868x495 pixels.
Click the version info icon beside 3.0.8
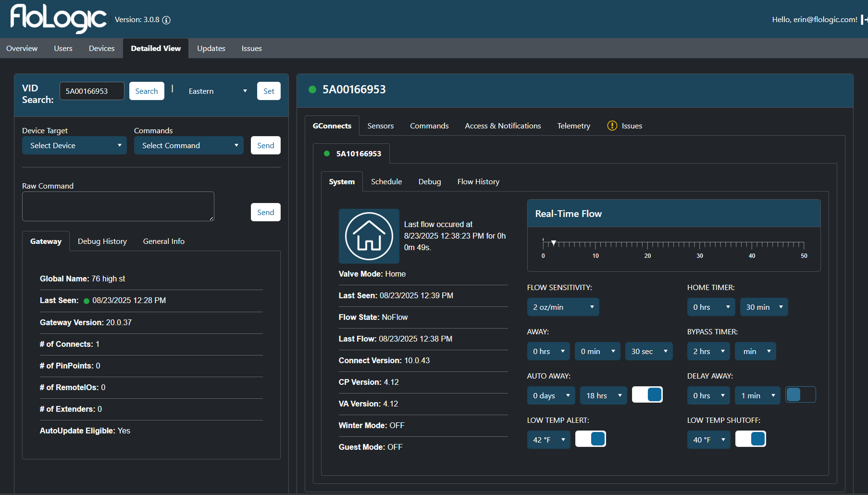[166, 20]
